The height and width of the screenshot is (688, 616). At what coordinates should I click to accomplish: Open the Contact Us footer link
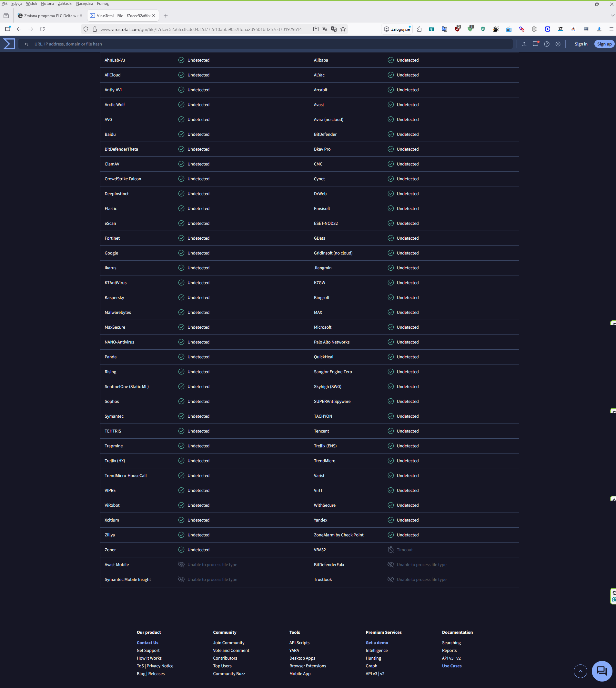click(147, 643)
